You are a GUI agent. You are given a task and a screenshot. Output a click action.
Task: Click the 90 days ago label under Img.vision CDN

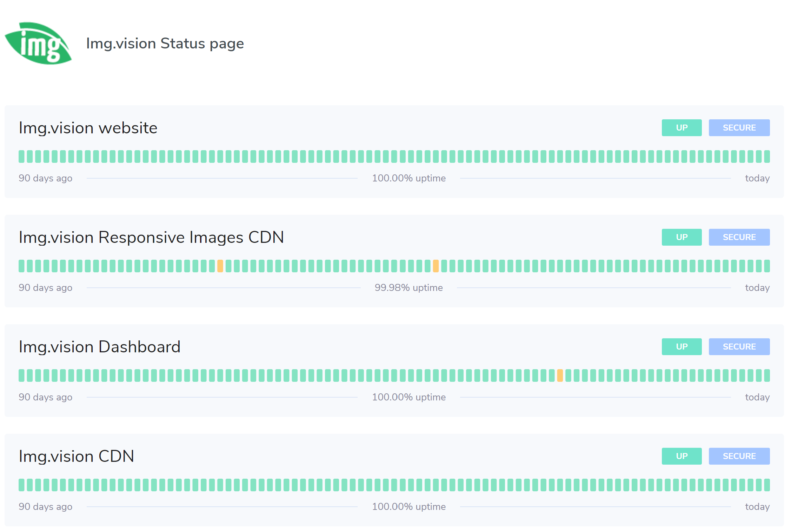tap(45, 507)
